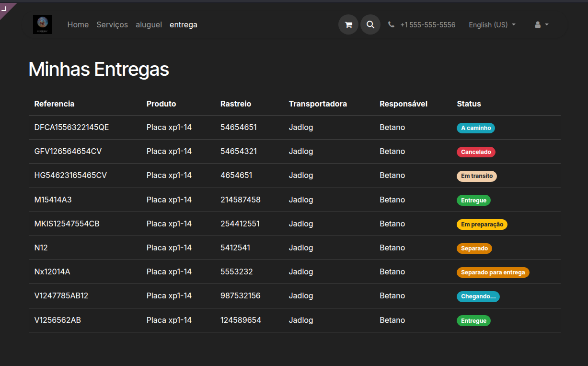The height and width of the screenshot is (366, 588).
Task: Click the A caminho status badge
Action: [x=475, y=128]
